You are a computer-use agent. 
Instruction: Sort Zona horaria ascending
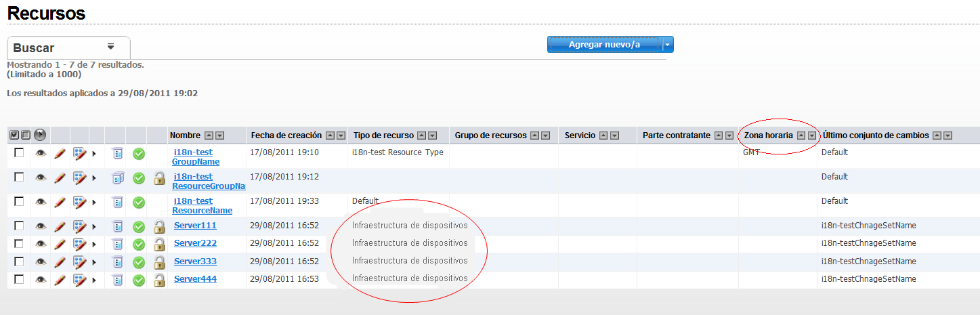coord(801,135)
